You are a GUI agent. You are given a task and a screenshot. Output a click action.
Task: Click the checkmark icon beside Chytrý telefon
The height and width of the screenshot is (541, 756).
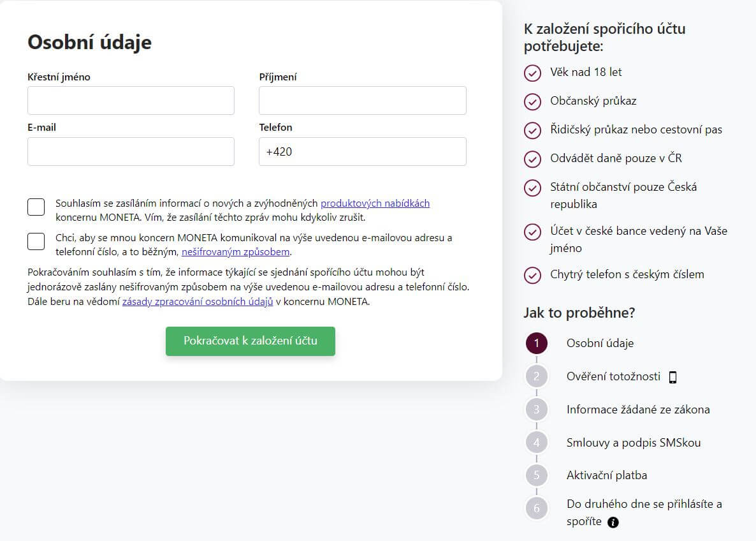(532, 275)
